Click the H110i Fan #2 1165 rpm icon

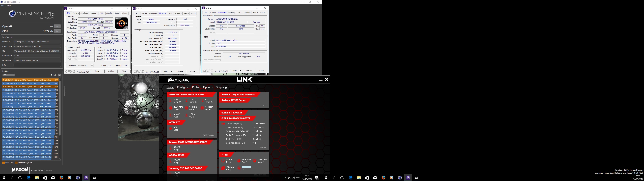[255, 161]
